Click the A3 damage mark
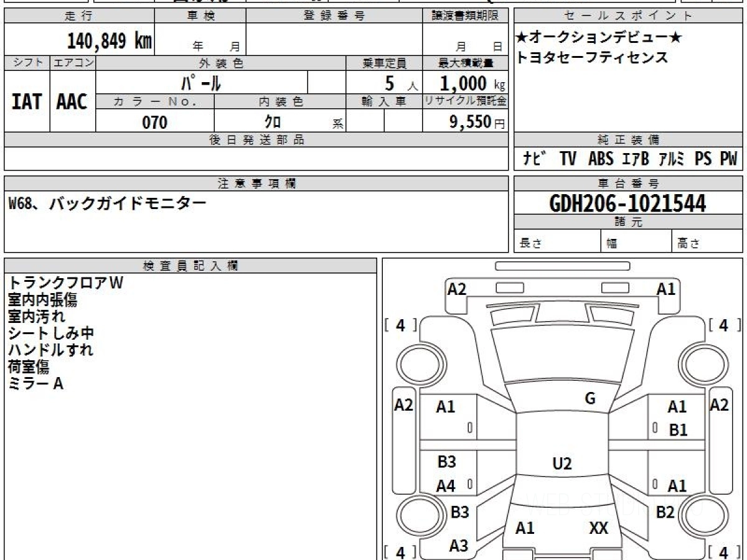Image resolution: width=747 pixels, height=560 pixels. tap(459, 546)
